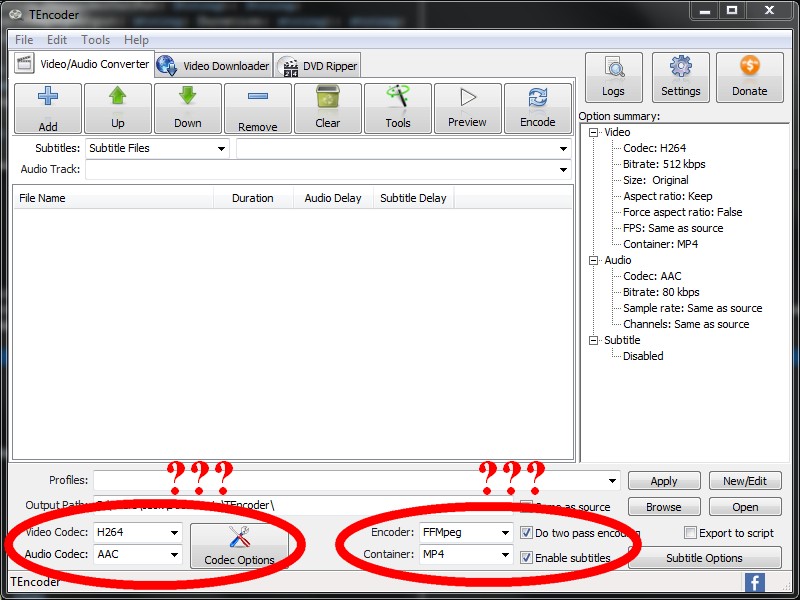The width and height of the screenshot is (800, 600).
Task: Click the Duration column header
Action: click(x=252, y=198)
